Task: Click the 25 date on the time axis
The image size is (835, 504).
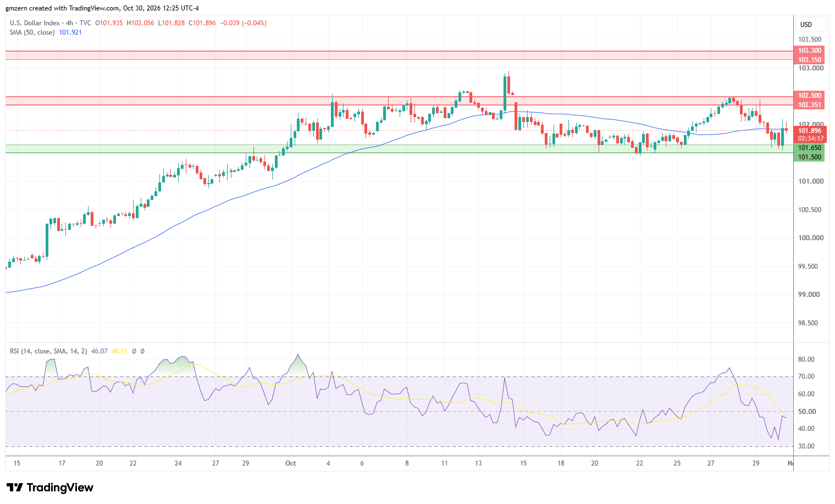Action: pos(677,463)
